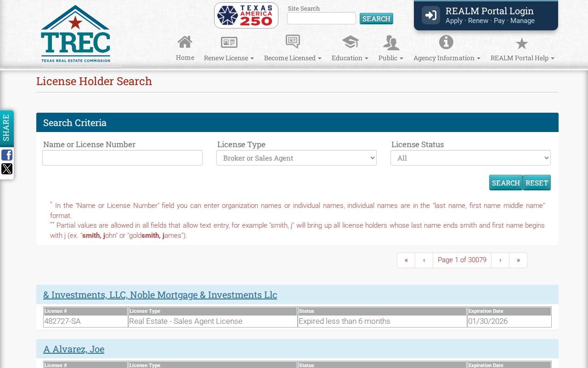Open the License Type dropdown
588x368 pixels.
[x=296, y=158]
